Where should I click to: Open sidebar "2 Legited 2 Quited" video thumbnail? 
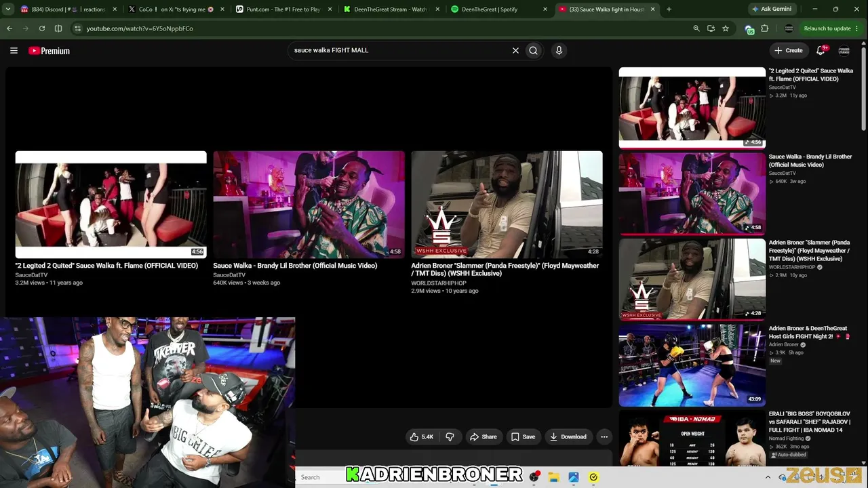coord(692,108)
